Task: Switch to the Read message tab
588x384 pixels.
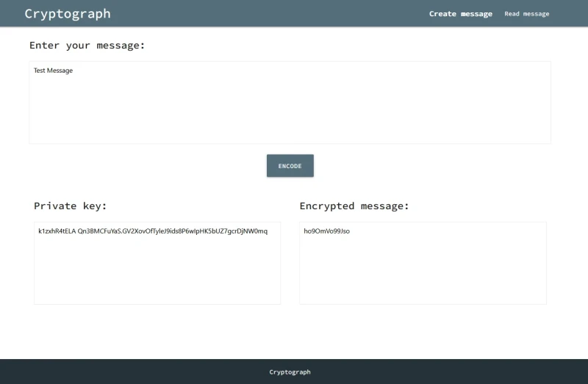Action: point(526,14)
